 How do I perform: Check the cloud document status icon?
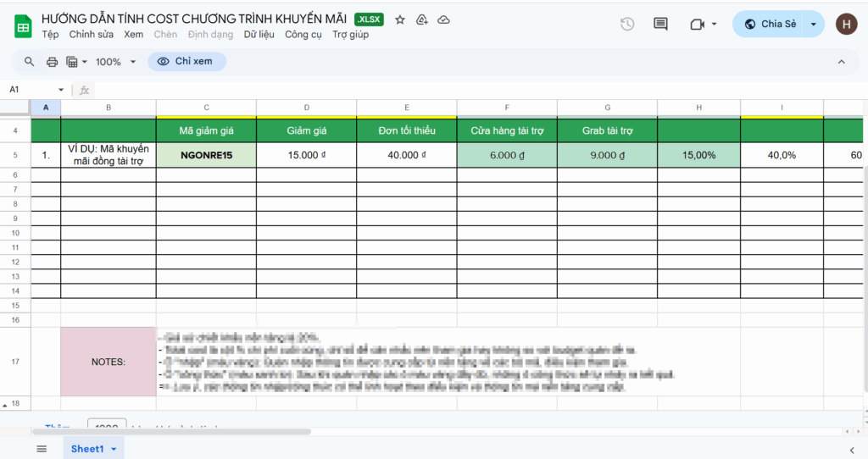click(x=443, y=19)
